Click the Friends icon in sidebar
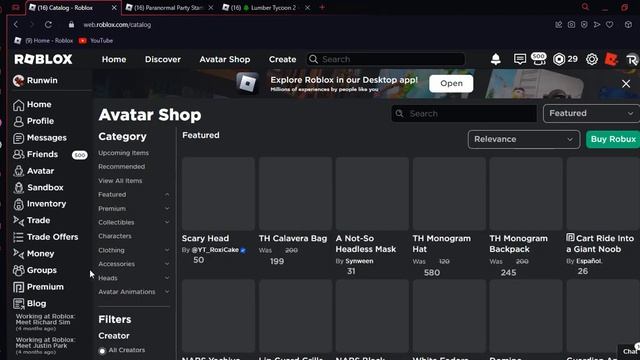This screenshot has height=360, width=640. [18, 154]
